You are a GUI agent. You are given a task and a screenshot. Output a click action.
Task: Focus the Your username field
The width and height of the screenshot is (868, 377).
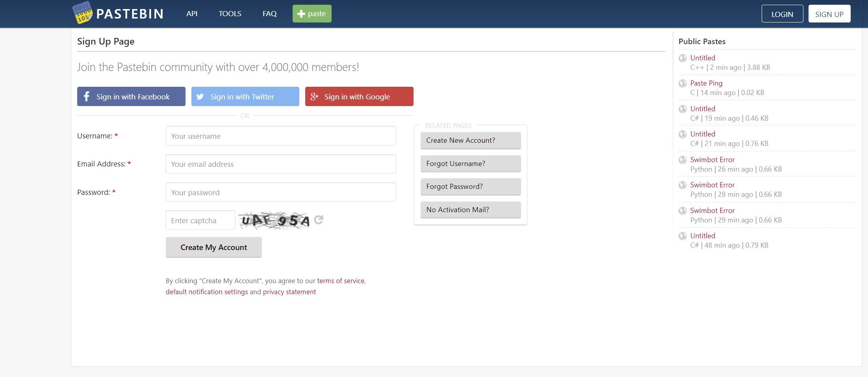click(x=281, y=136)
